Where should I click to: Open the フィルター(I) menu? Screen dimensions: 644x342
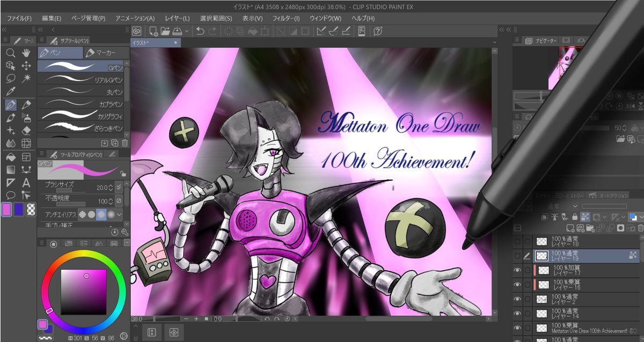coord(286,18)
